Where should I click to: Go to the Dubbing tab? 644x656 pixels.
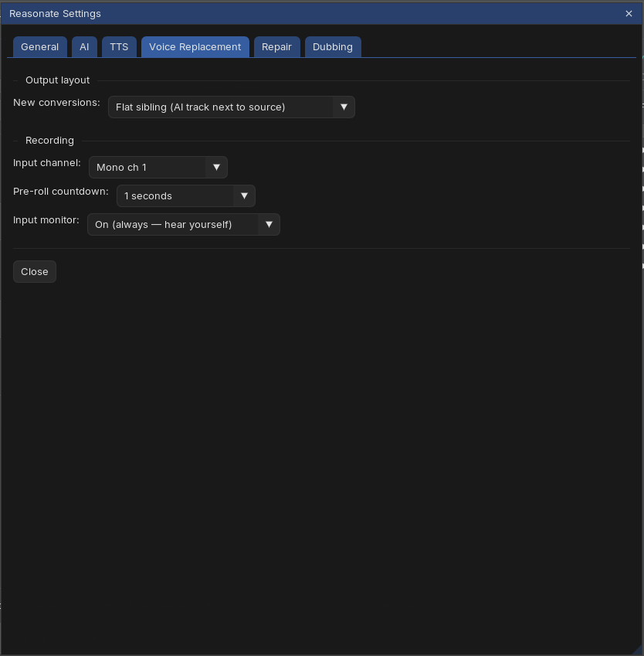(x=333, y=47)
